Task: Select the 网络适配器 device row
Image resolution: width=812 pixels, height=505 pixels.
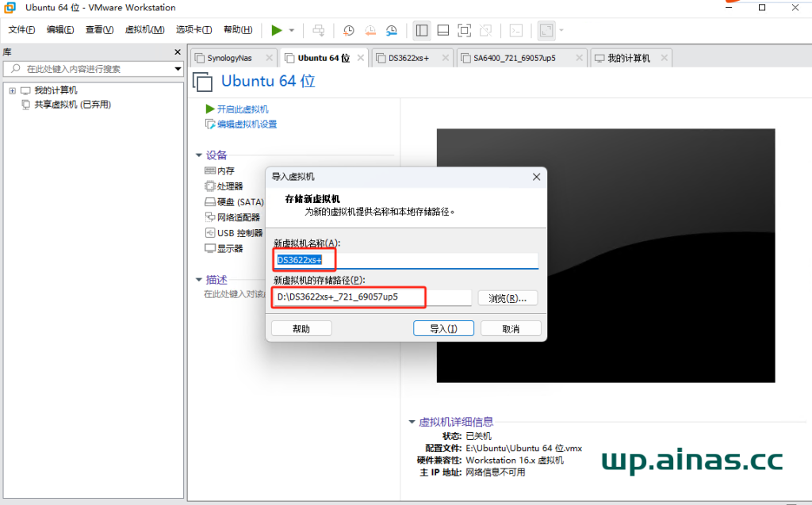Action: 232,217
